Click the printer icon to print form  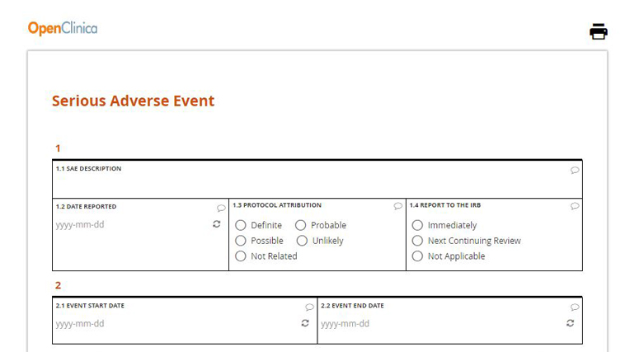599,31
